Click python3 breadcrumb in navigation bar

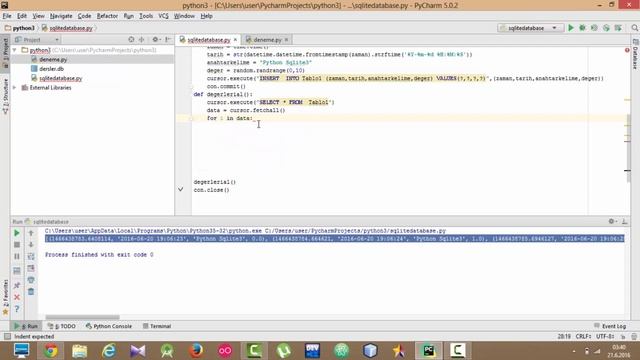(x=20, y=28)
